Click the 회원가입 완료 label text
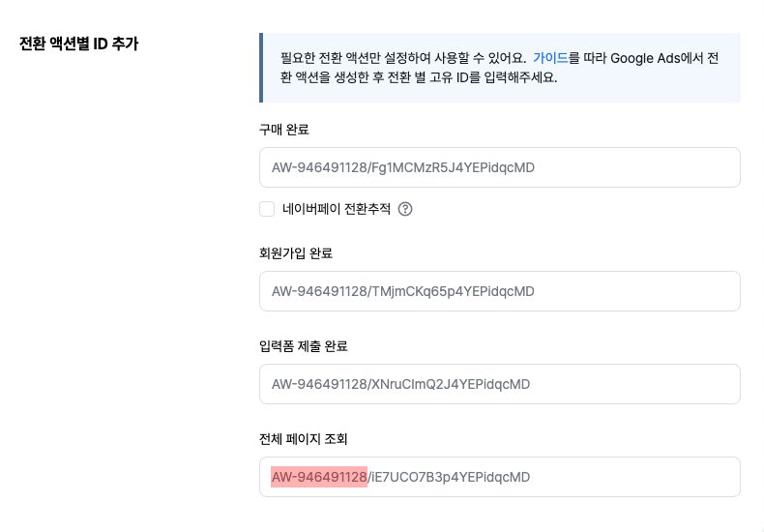This screenshot has width=764, height=532. pyautogui.click(x=296, y=253)
